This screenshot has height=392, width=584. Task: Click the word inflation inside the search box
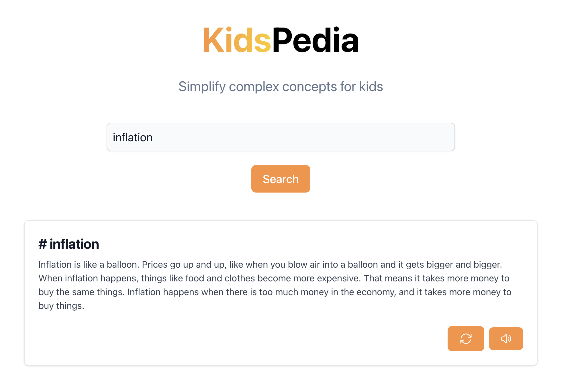coord(133,137)
